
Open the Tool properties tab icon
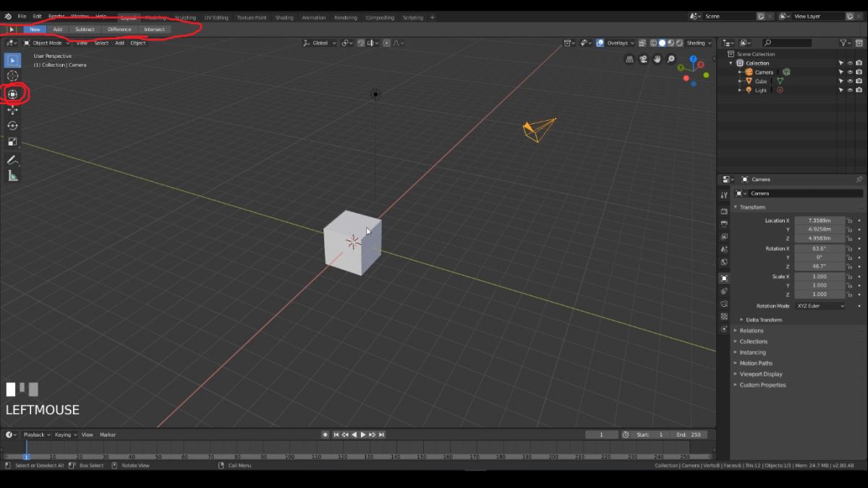click(x=724, y=195)
